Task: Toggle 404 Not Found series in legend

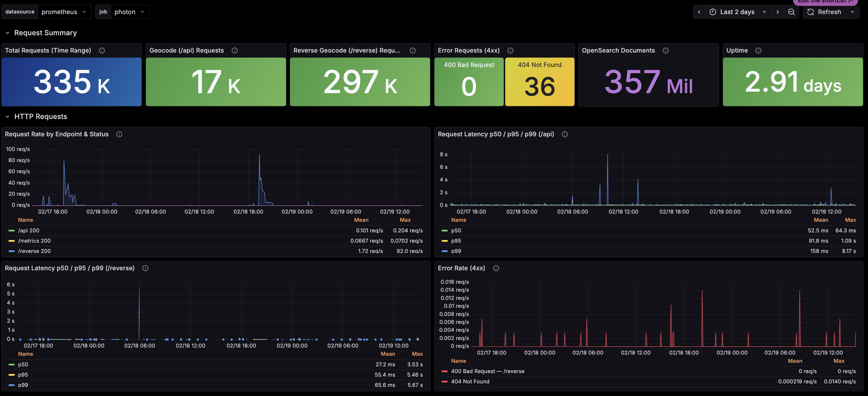Action: point(470,382)
